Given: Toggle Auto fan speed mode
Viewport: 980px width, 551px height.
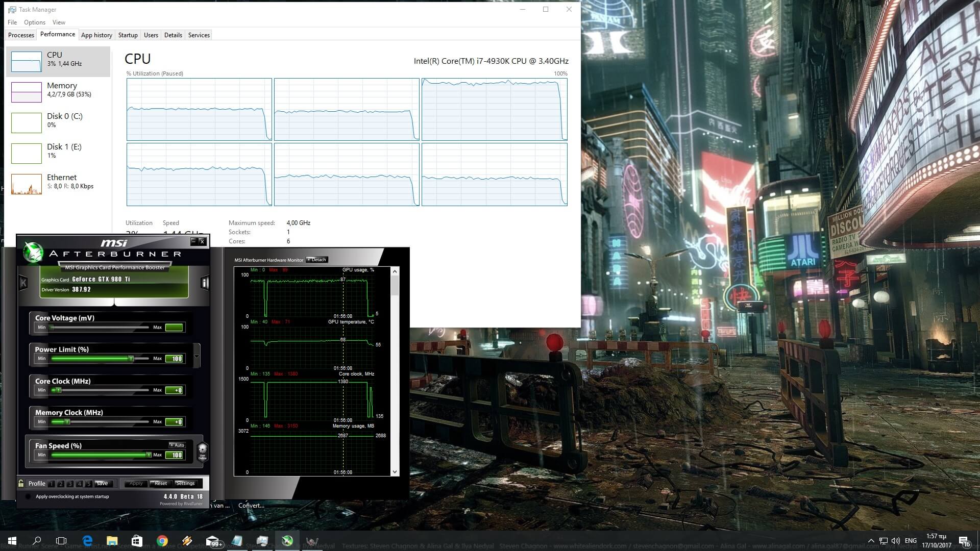Looking at the screenshot, I should [177, 445].
